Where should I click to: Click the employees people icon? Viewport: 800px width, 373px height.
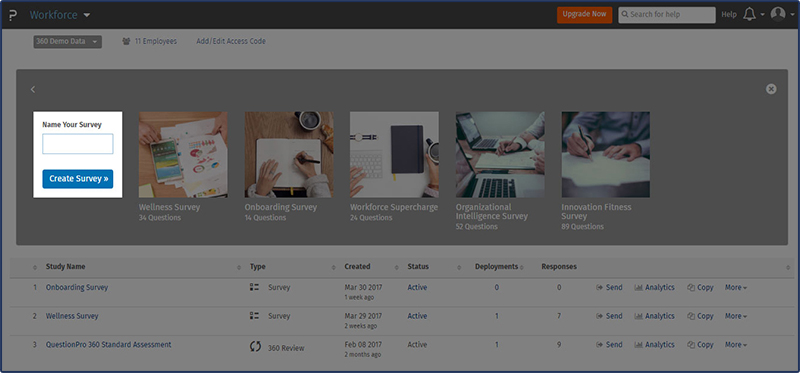tap(127, 42)
